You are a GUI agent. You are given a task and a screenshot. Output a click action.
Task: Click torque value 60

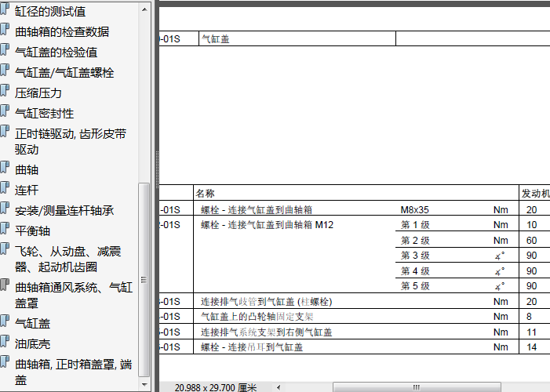click(531, 240)
